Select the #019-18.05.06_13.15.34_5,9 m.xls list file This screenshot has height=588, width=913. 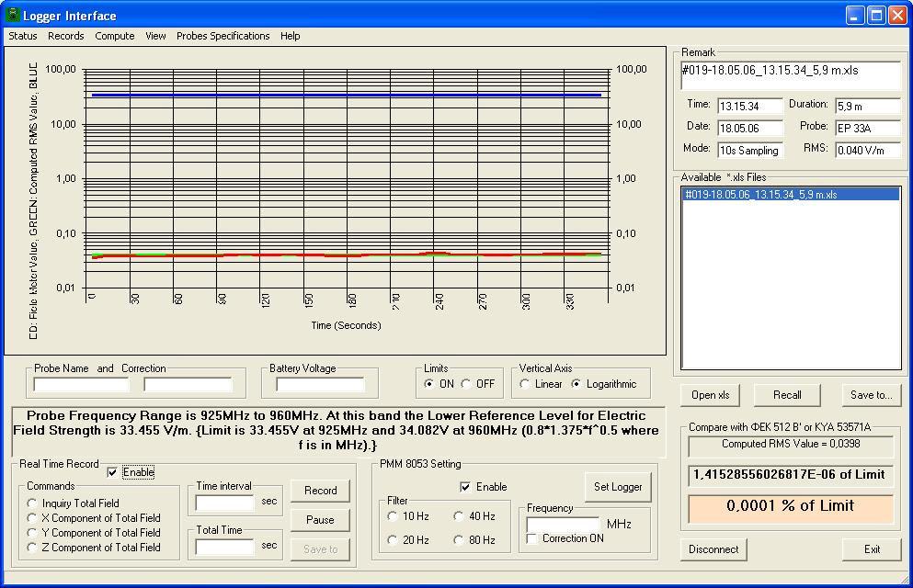click(x=791, y=194)
